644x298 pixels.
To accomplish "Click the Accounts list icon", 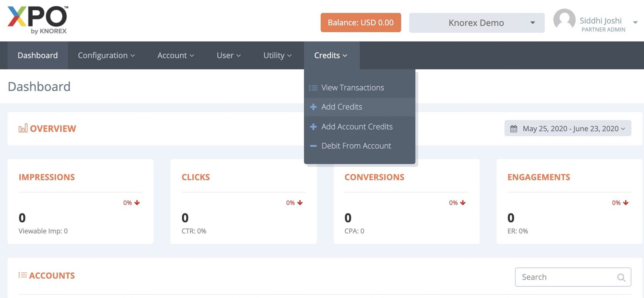I will coord(23,275).
